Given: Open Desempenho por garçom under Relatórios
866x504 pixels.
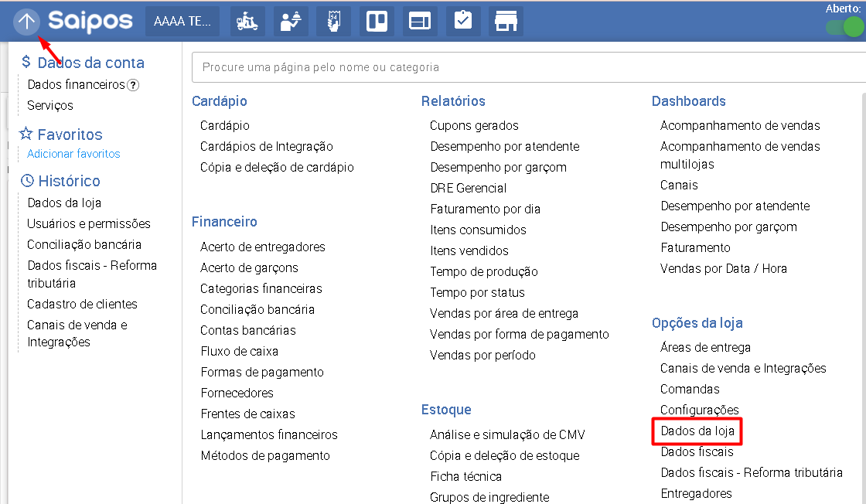Looking at the screenshot, I should pyautogui.click(x=498, y=167).
